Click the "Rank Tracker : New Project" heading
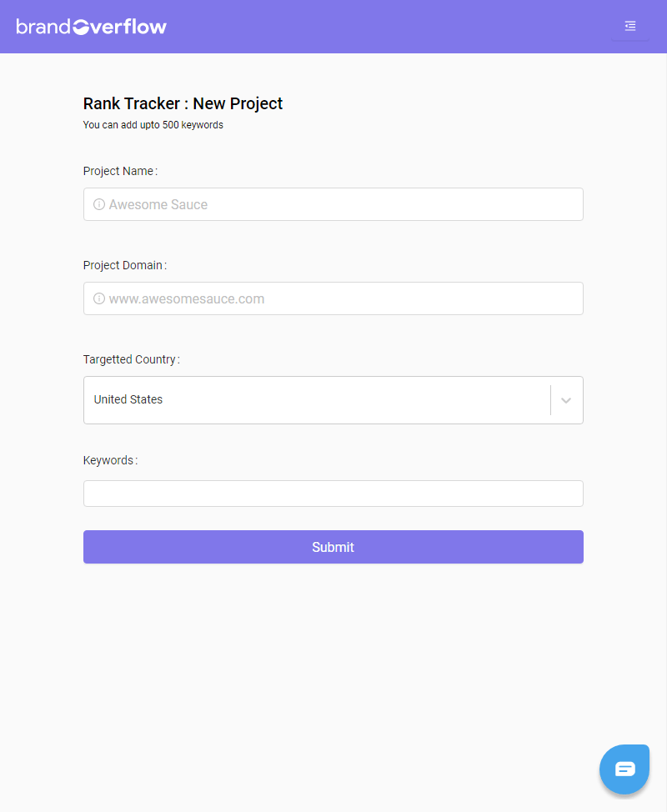 (183, 103)
